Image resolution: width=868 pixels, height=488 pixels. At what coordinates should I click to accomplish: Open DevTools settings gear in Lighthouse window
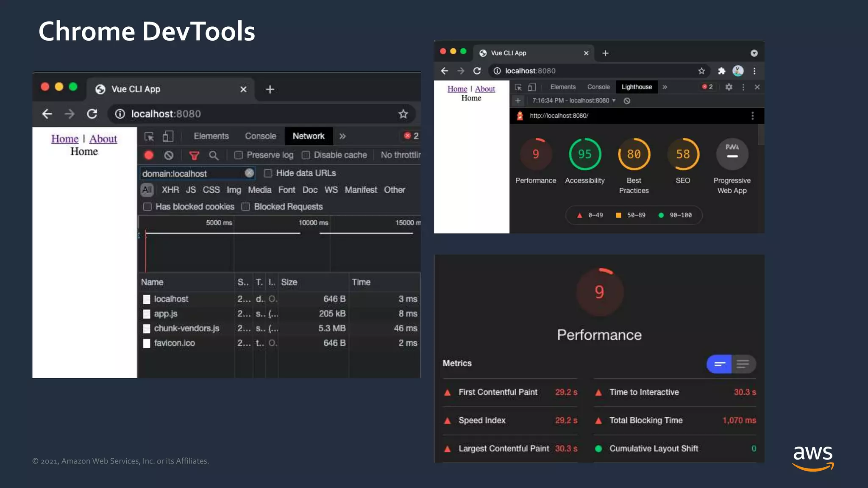(729, 87)
